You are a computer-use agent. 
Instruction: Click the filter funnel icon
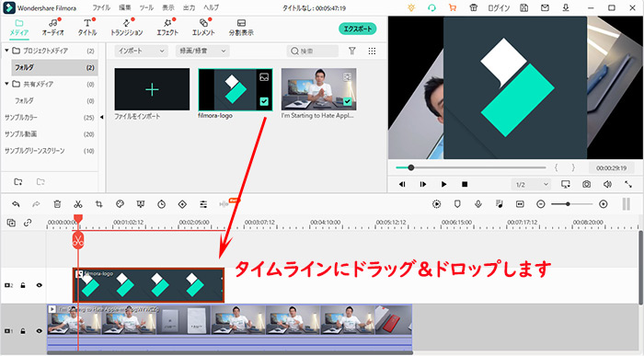352,51
